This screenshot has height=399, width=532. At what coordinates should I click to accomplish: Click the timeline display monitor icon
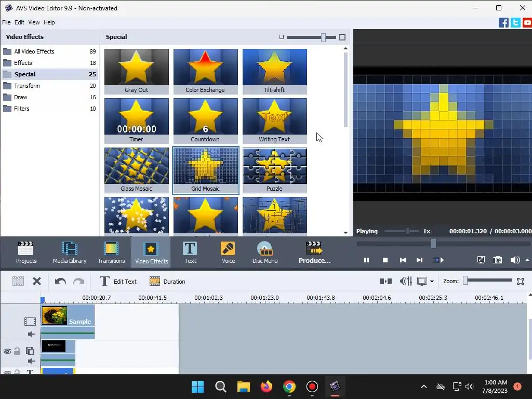422,281
